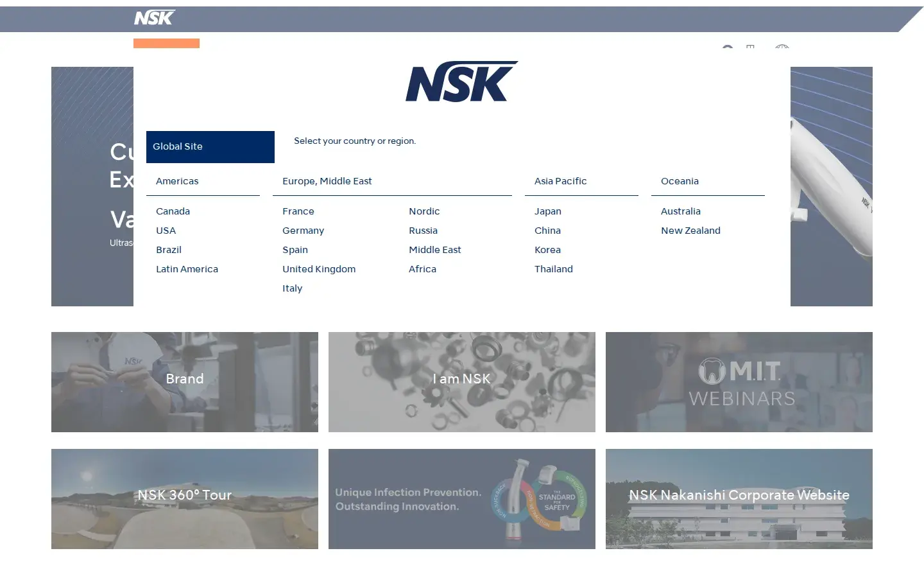This screenshot has height=578, width=924.
Task: Choose New Zealand under Oceania
Action: (690, 231)
